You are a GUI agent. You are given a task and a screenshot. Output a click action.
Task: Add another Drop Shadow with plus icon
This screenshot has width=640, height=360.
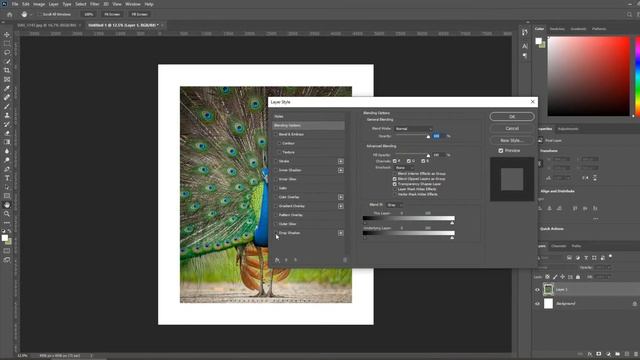(340, 233)
